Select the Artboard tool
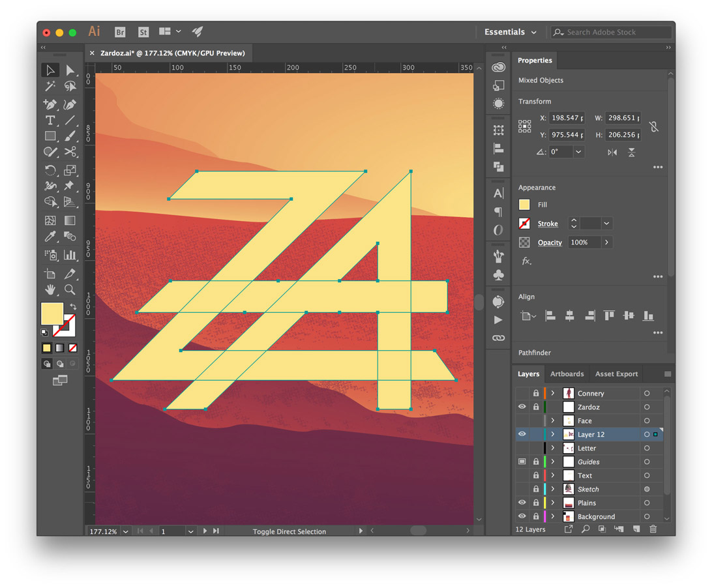The height and width of the screenshot is (588, 712). coord(50,274)
